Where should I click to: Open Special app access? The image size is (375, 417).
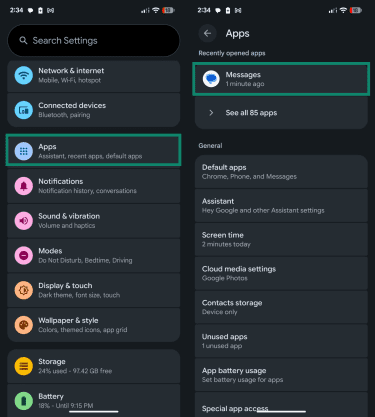[281, 405]
